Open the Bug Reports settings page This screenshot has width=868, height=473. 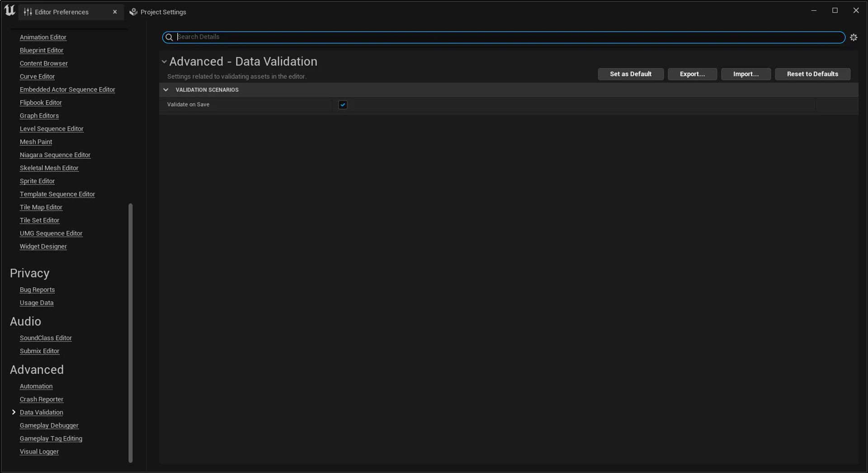tap(37, 290)
